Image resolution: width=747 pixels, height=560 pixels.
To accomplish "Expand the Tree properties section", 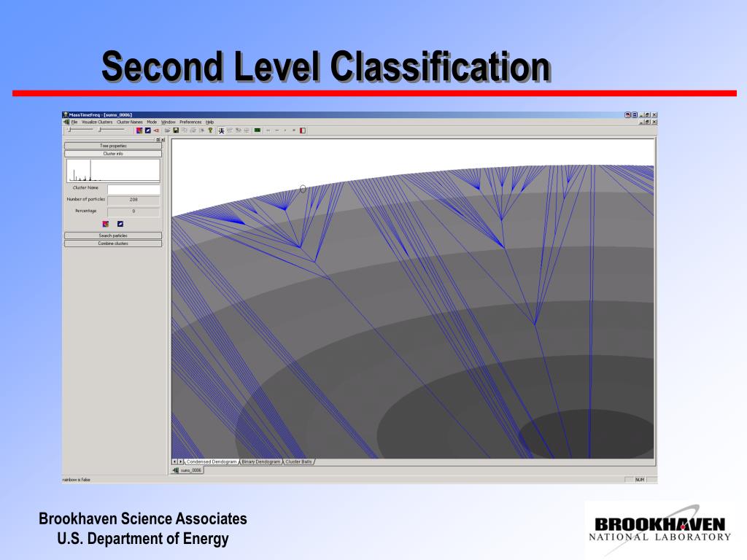I will point(113,146).
